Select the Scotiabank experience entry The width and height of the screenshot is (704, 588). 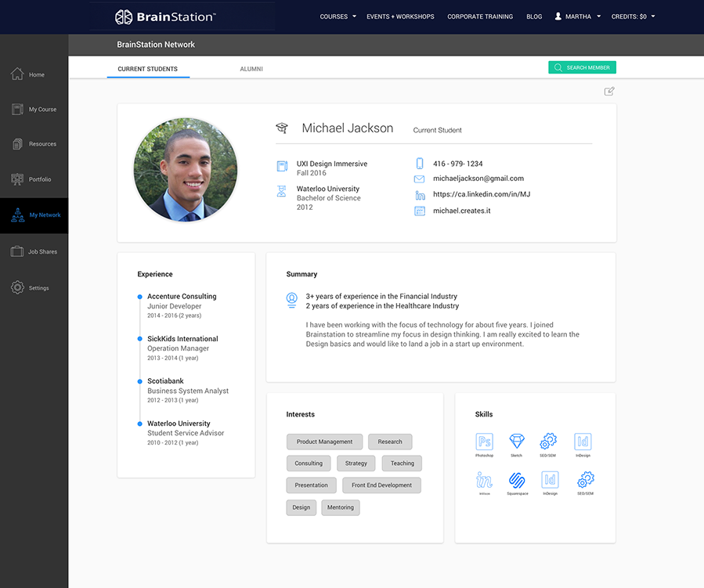tap(188, 390)
